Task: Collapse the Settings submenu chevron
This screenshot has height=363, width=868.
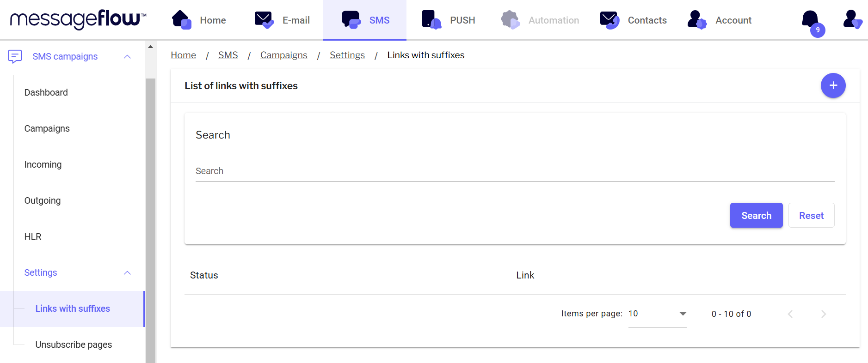Action: [x=127, y=273]
